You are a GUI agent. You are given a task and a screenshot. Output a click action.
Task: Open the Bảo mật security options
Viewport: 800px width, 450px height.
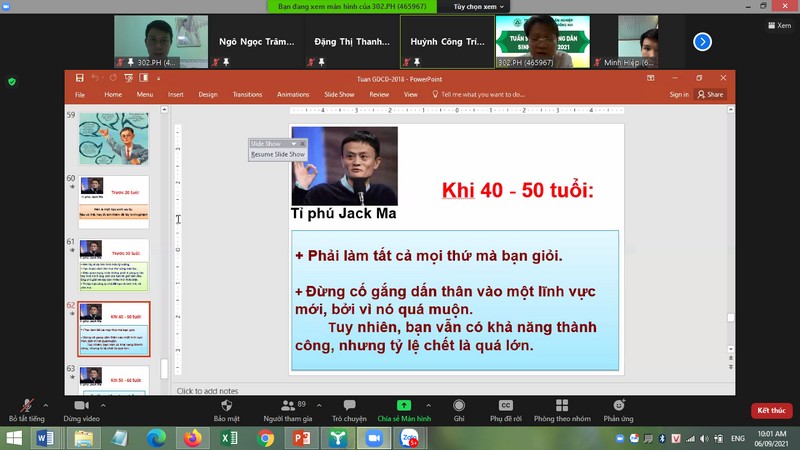[226, 407]
